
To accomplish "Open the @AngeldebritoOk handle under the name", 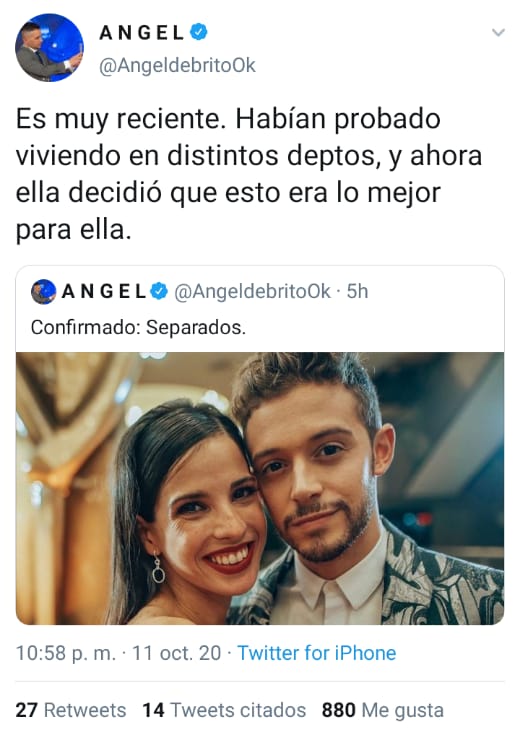I will (x=177, y=65).
